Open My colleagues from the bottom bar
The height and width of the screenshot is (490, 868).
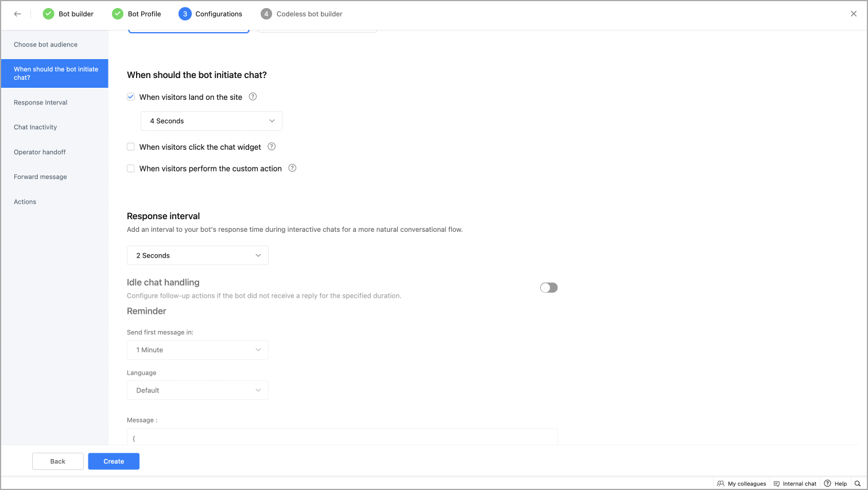pos(742,484)
